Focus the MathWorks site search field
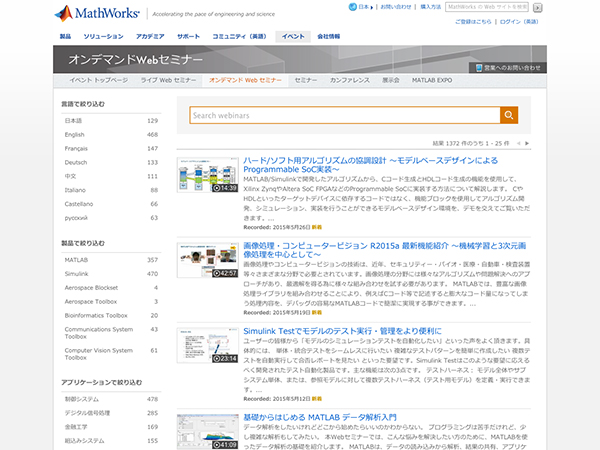This screenshot has height=450, width=600. click(x=487, y=7)
